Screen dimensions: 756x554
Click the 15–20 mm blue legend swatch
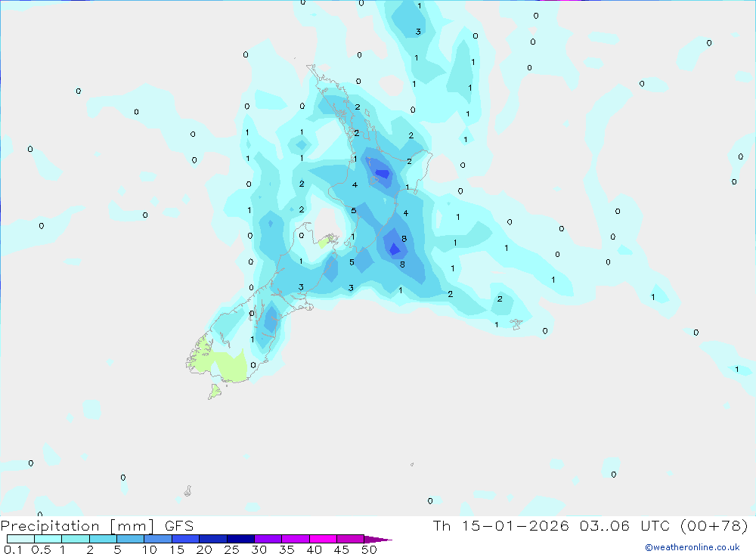pyautogui.click(x=186, y=539)
